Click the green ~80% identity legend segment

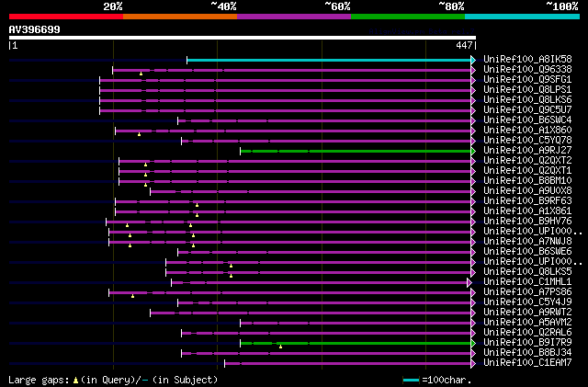coord(408,17)
